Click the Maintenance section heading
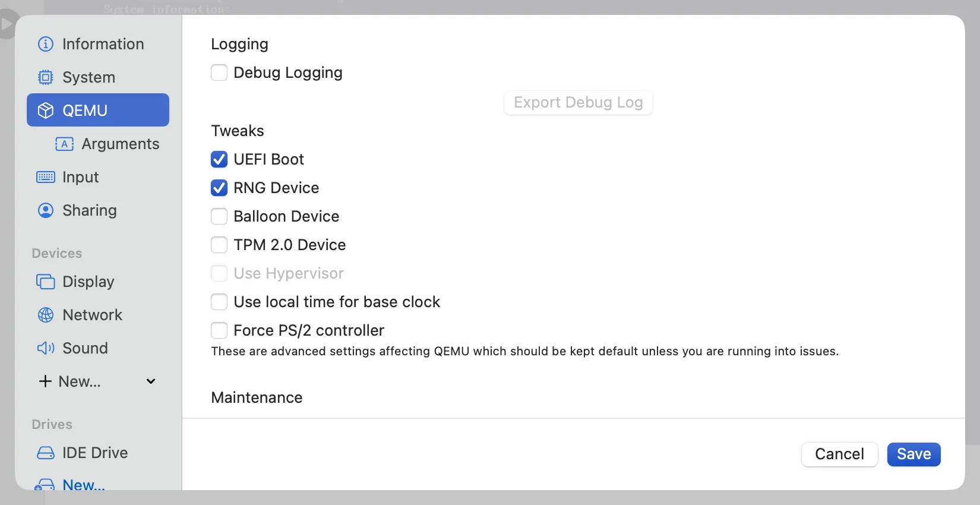Viewport: 980px width, 505px height. point(257,397)
